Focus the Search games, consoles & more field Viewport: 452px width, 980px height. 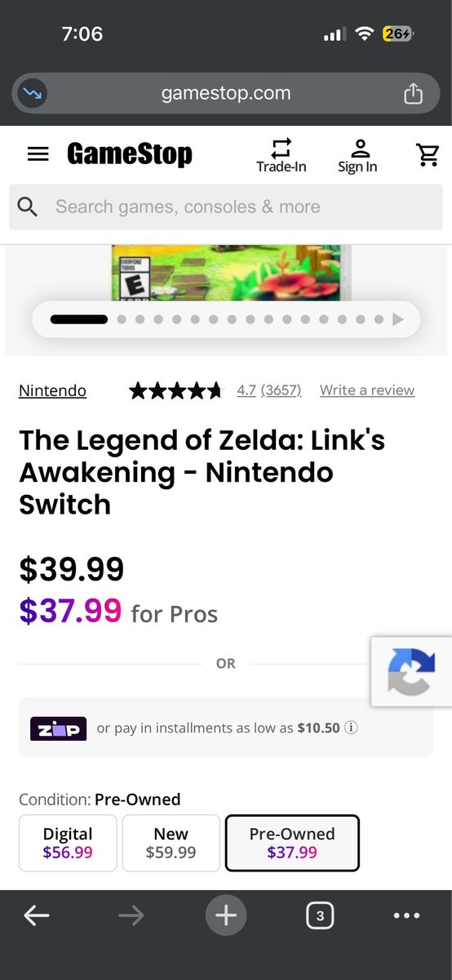point(226,207)
